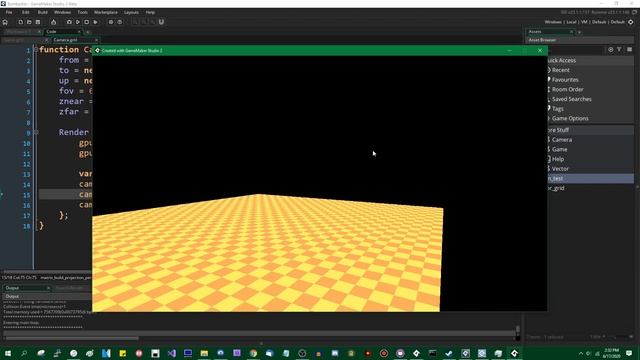Click the Save Project toolbar icon

pos(38,22)
